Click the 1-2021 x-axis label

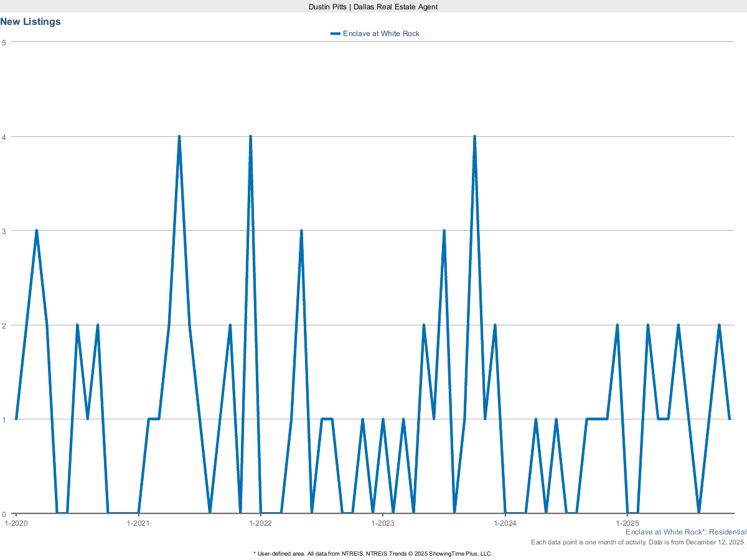point(138,523)
